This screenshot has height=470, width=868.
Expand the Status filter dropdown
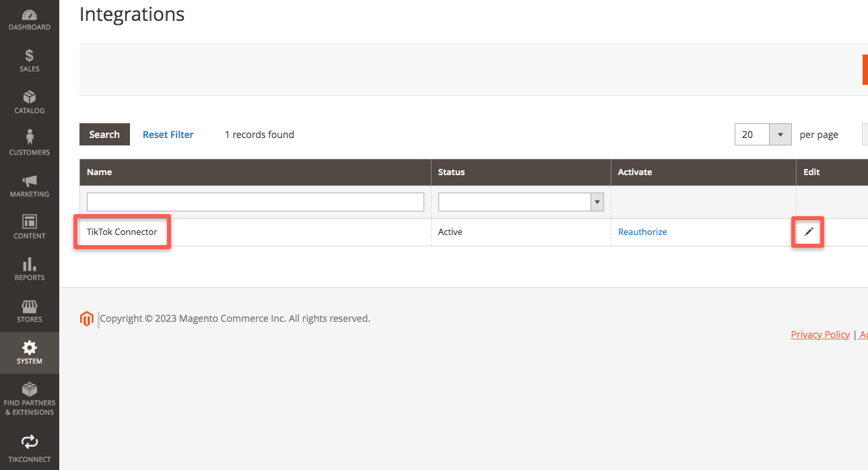(597, 201)
